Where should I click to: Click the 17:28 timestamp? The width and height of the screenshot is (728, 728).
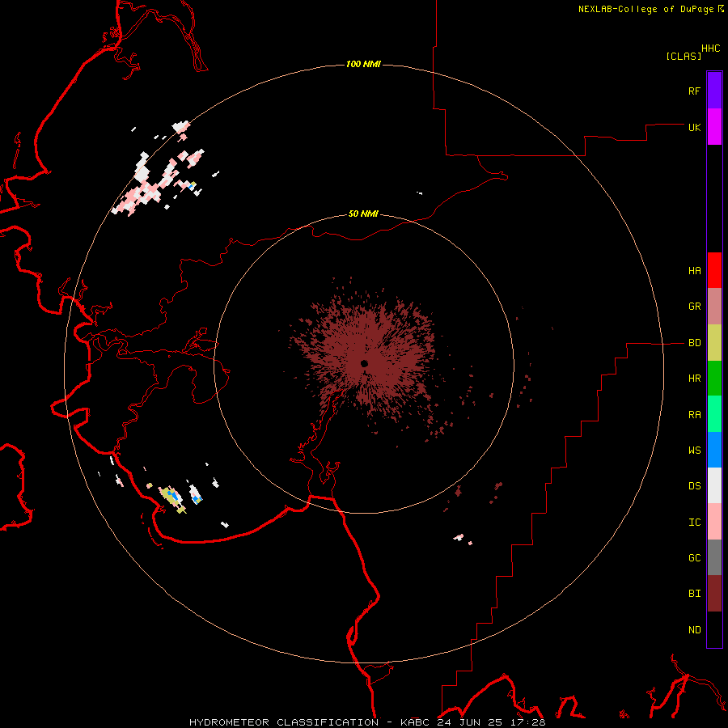point(530,722)
